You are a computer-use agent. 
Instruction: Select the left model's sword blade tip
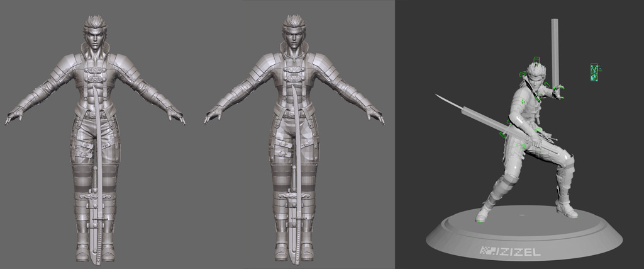tap(96, 257)
